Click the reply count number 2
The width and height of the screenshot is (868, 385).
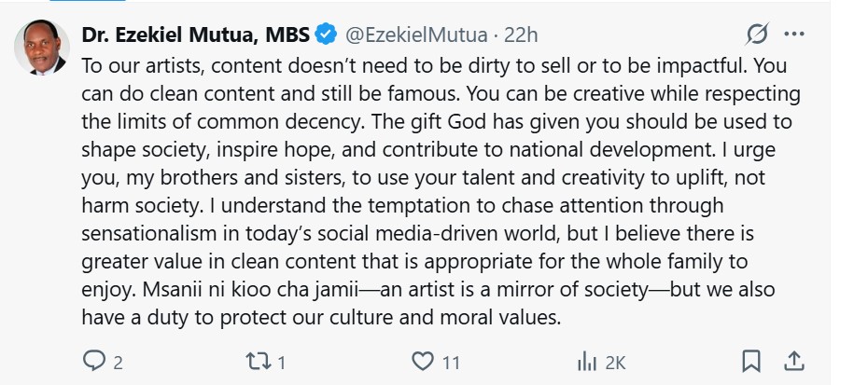tap(118, 363)
